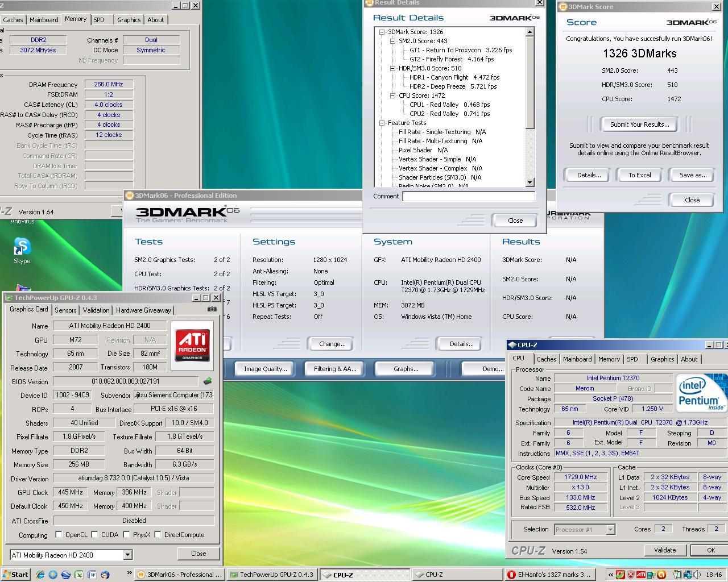Click the Save as button
Image resolution: width=728 pixels, height=582 pixels.
693,175
